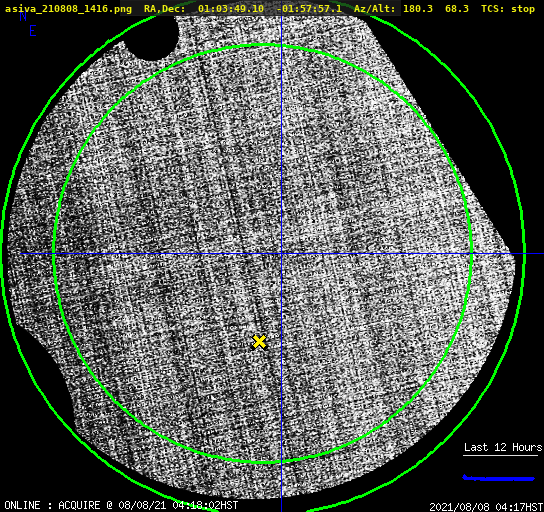Click the Az/Alt label

(x=374, y=9)
